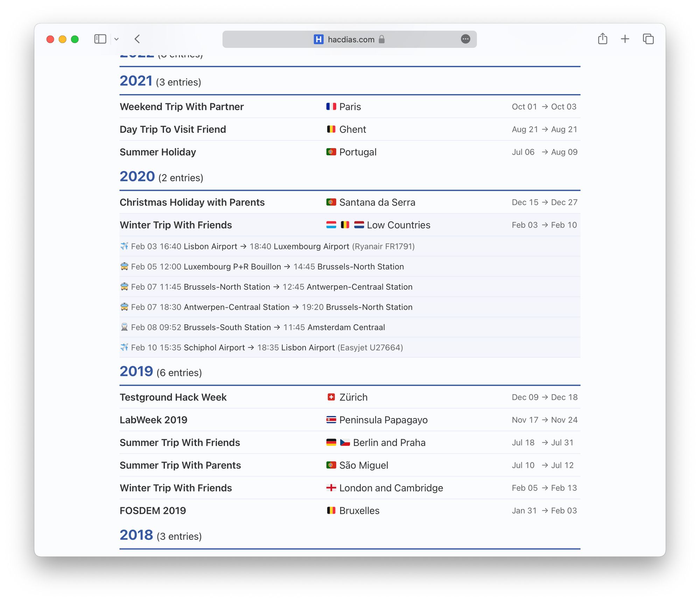Screen dimensions: 700x602
Task: Click the France flag icon for Paris trip
Action: point(331,107)
